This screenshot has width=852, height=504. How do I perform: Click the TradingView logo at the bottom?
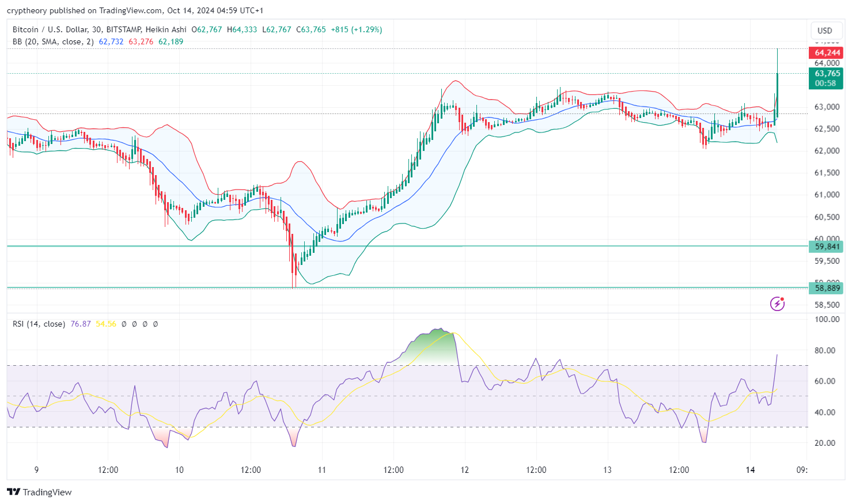point(39,492)
